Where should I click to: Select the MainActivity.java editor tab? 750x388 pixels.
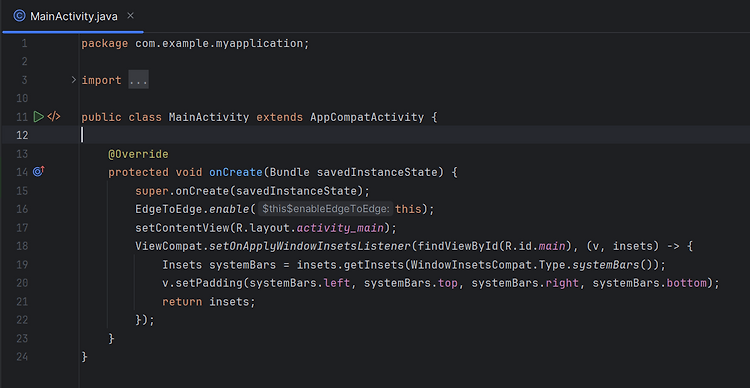(x=73, y=16)
